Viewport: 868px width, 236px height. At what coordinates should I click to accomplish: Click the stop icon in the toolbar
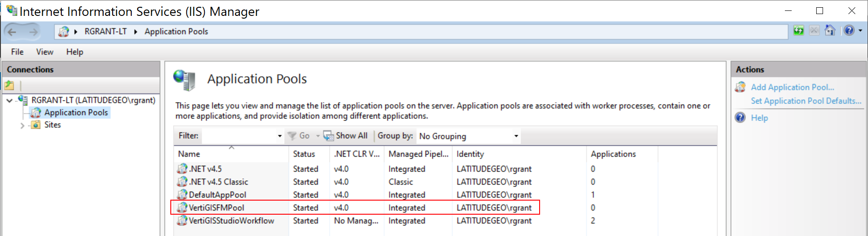814,31
